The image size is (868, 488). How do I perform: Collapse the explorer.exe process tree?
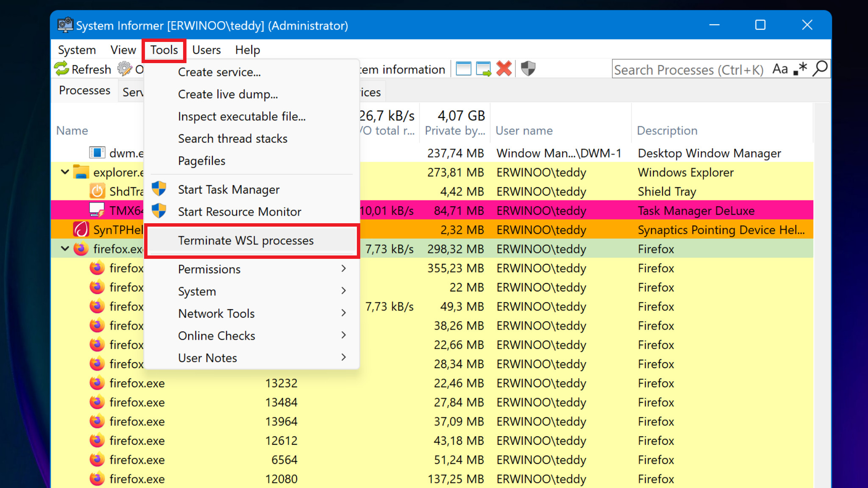[x=65, y=172]
